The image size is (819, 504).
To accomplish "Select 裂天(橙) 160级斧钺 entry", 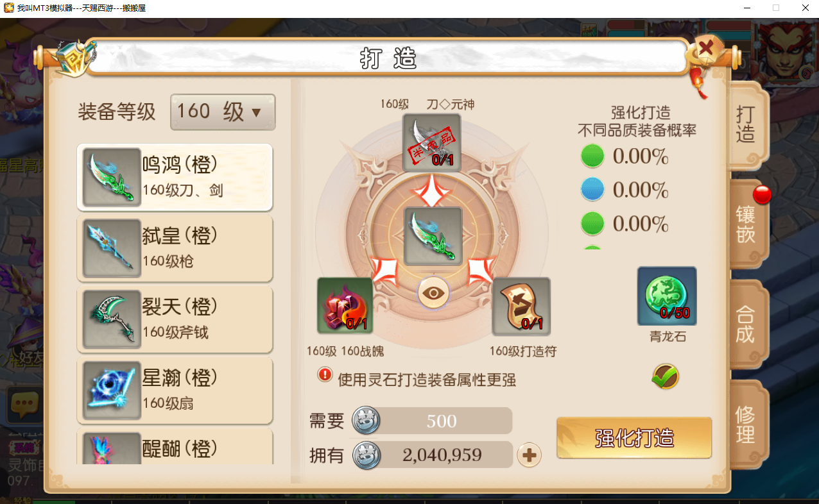I will 175,319.
